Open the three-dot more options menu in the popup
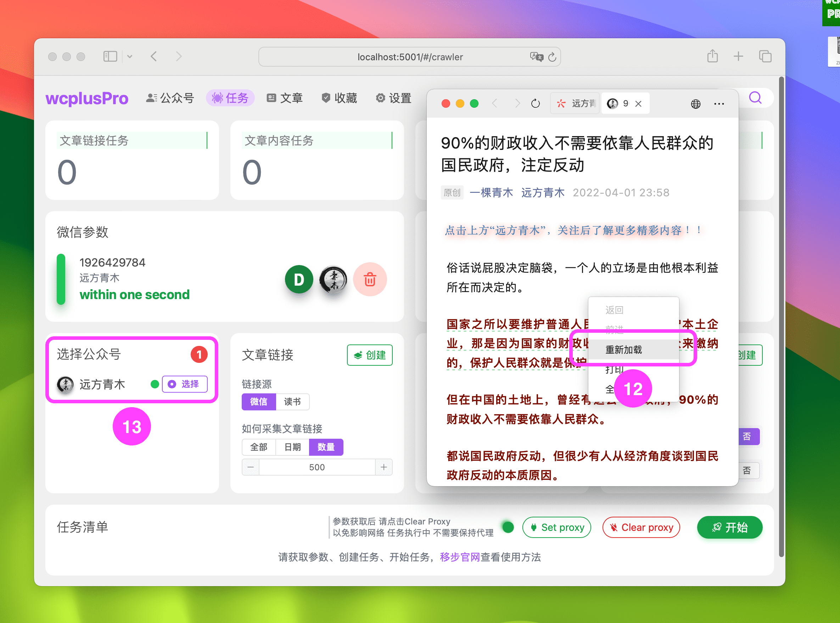The height and width of the screenshot is (623, 840). click(x=718, y=103)
